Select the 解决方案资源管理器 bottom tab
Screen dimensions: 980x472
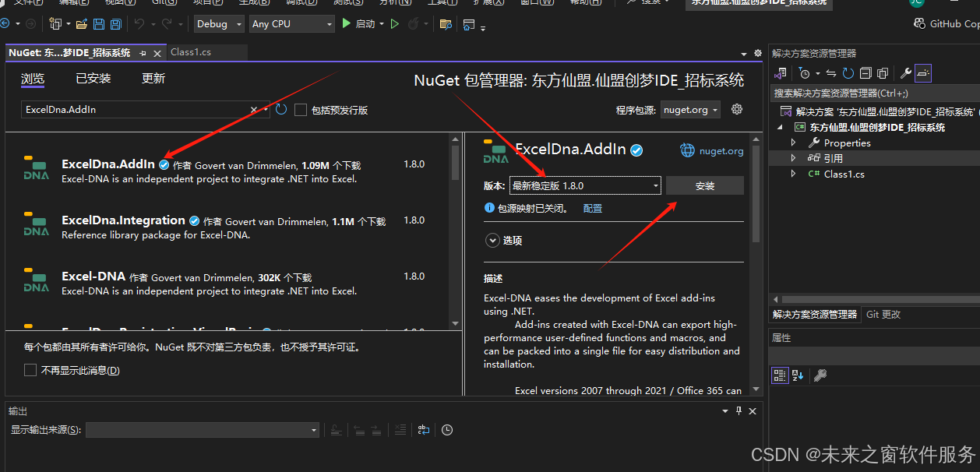click(815, 315)
